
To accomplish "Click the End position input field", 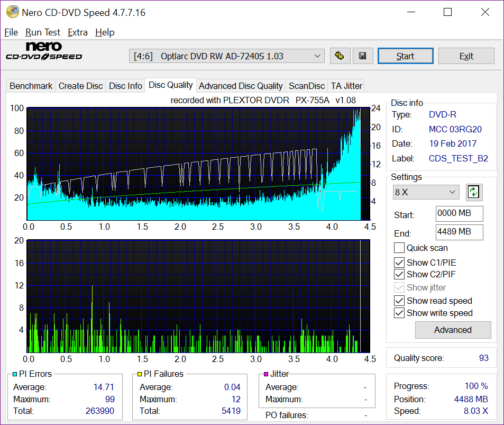I will (x=459, y=232).
